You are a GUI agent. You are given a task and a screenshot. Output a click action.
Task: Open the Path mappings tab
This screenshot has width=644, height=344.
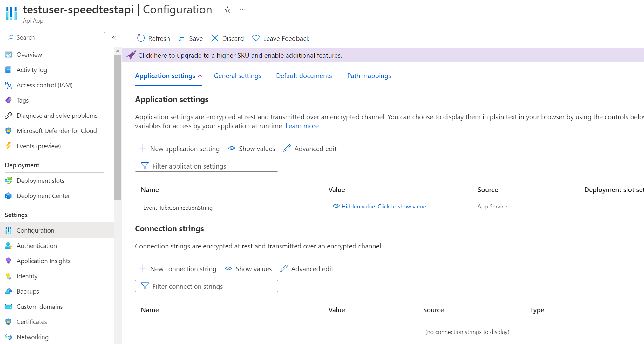click(x=369, y=76)
